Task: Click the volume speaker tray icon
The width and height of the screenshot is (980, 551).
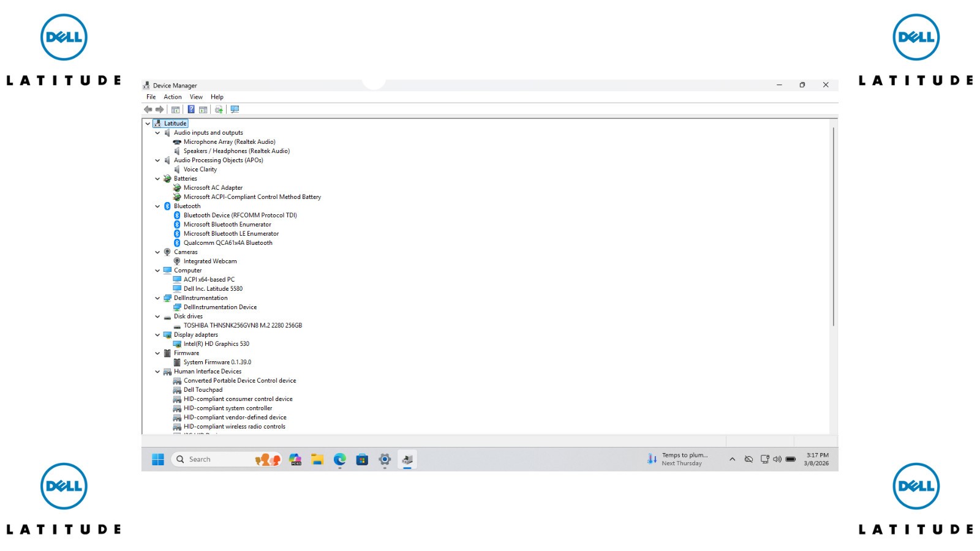Action: click(x=777, y=460)
